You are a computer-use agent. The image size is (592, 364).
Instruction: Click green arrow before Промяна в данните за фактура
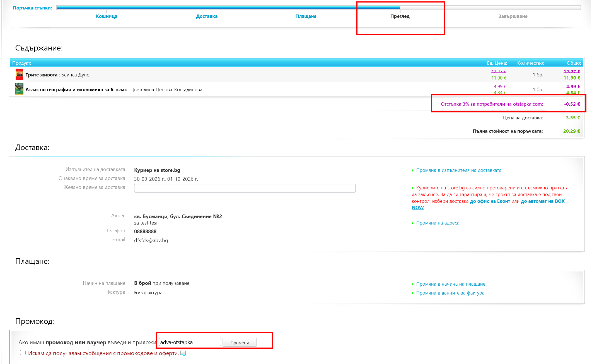(x=413, y=293)
